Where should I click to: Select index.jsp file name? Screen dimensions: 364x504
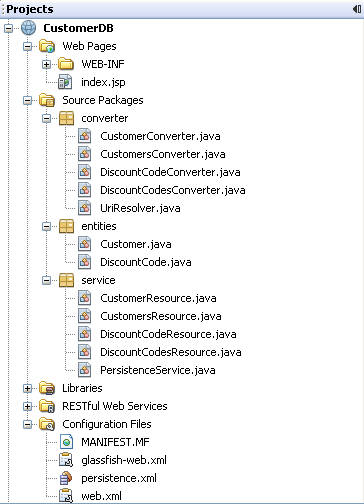click(x=103, y=82)
